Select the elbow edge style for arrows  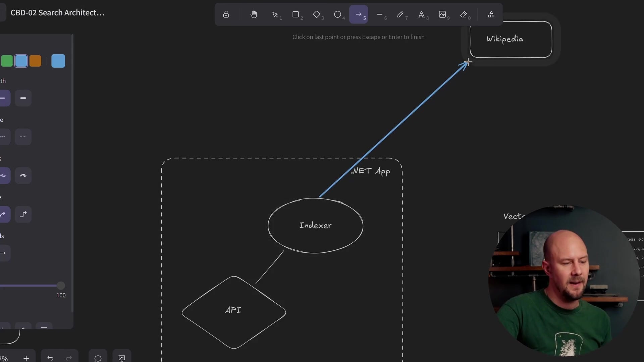[x=23, y=214]
